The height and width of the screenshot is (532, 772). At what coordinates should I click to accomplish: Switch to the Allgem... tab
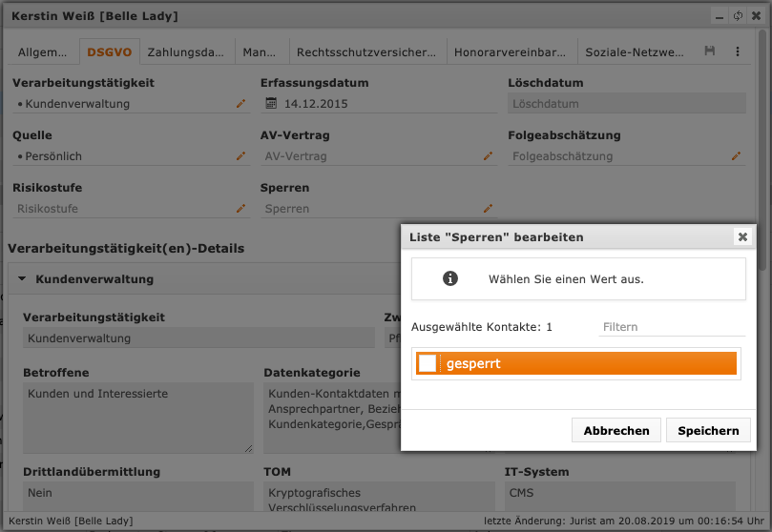tap(42, 52)
